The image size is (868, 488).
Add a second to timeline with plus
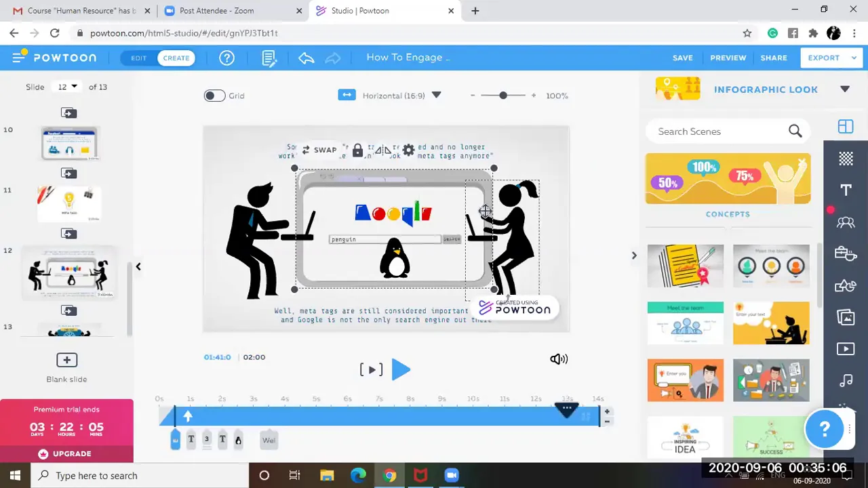(607, 411)
